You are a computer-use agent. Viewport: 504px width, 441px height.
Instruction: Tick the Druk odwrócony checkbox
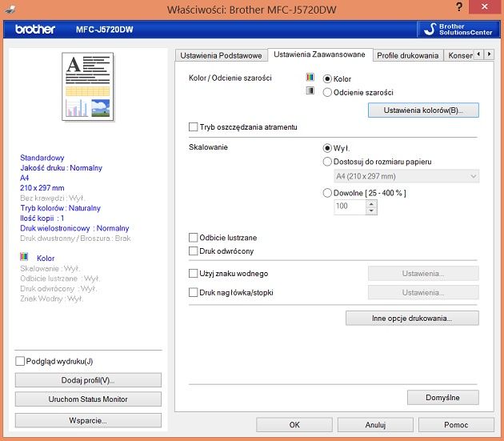click(193, 251)
